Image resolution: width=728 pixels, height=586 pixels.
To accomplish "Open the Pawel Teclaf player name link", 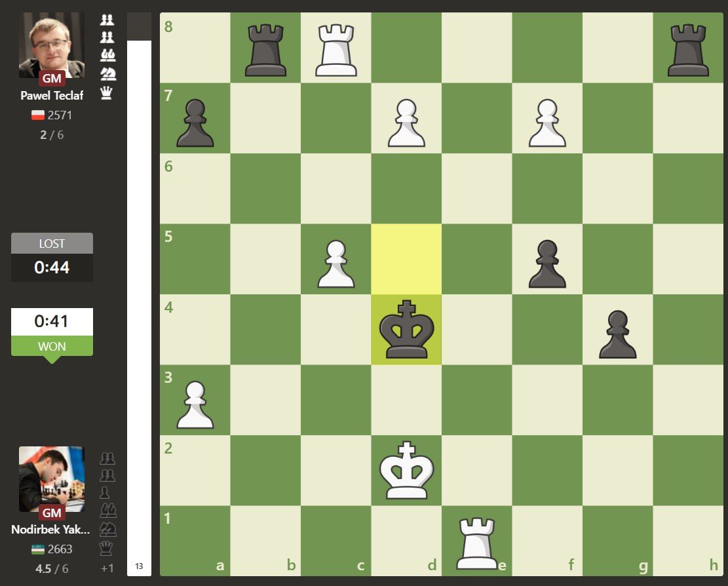I will tap(52, 96).
